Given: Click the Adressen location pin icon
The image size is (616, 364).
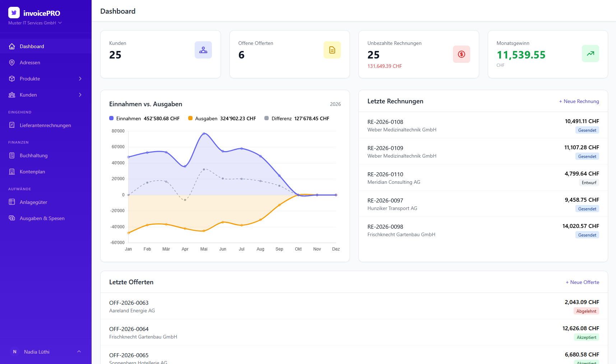Looking at the screenshot, I should pyautogui.click(x=12, y=62).
